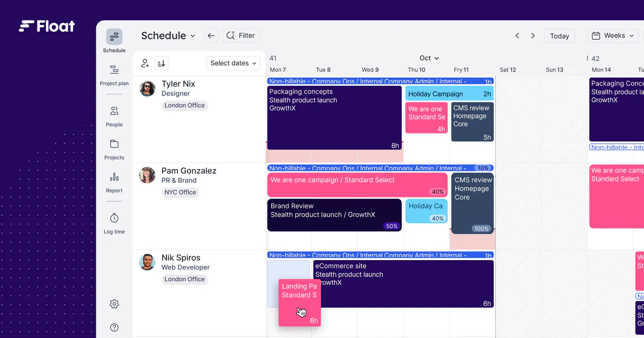Open the Weeks view dropdown
The width and height of the screenshot is (644, 338).
(x=613, y=35)
